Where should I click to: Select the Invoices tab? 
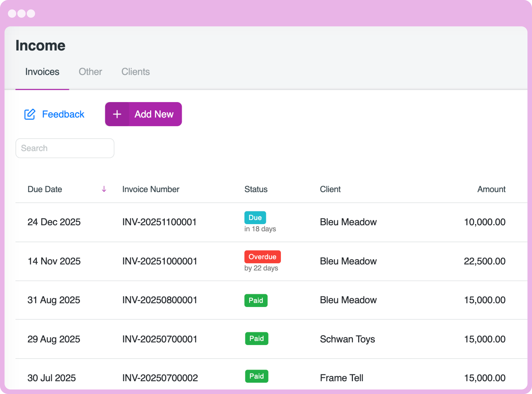(42, 72)
